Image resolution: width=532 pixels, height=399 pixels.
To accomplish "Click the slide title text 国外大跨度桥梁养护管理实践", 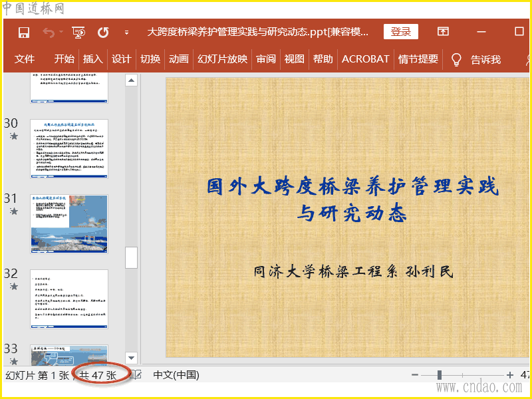I will (352, 187).
